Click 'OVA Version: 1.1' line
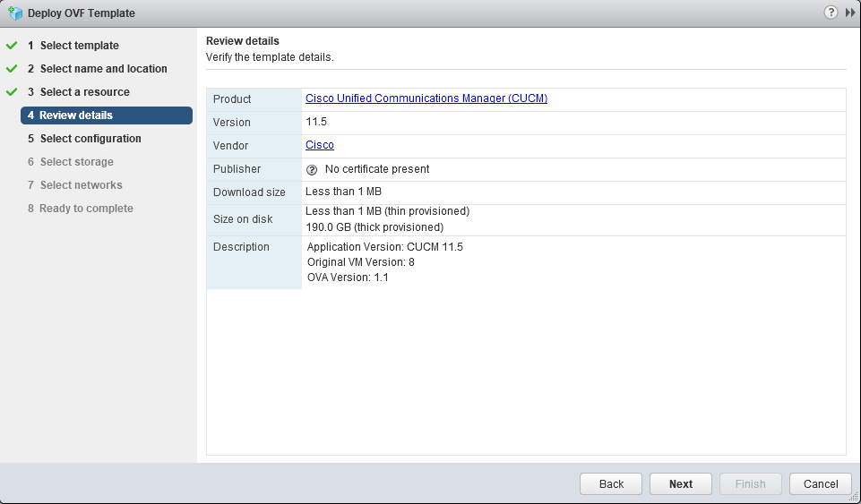861x504 pixels. pyautogui.click(x=348, y=278)
